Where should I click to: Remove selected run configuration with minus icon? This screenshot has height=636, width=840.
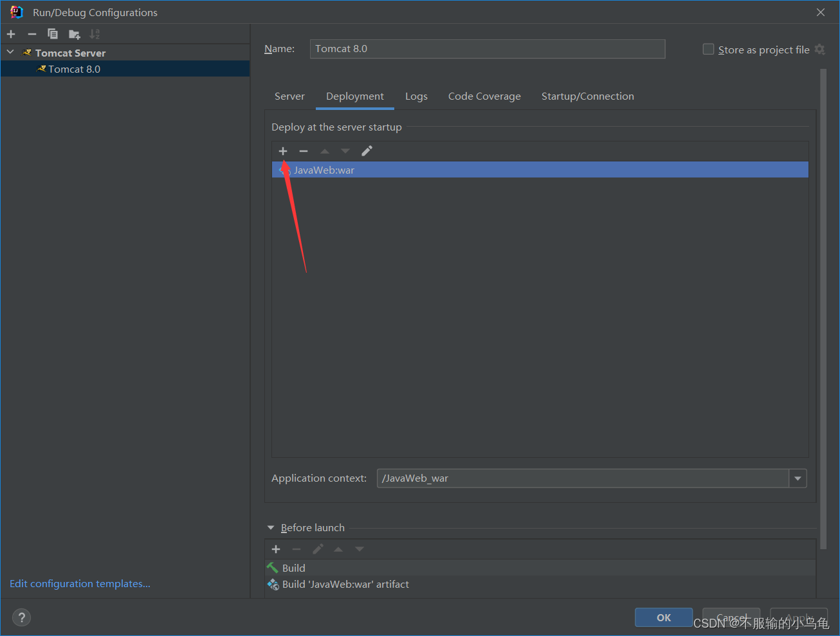point(32,34)
